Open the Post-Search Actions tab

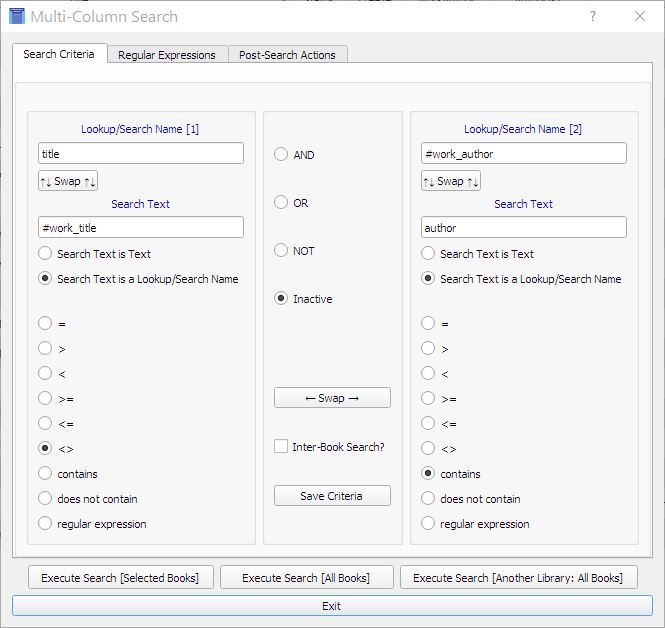click(x=287, y=55)
